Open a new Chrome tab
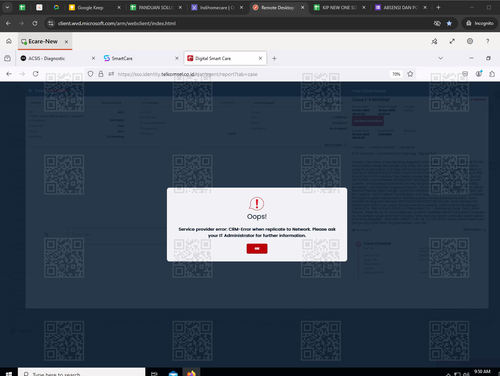This screenshot has height=376, width=500. click(x=438, y=7)
